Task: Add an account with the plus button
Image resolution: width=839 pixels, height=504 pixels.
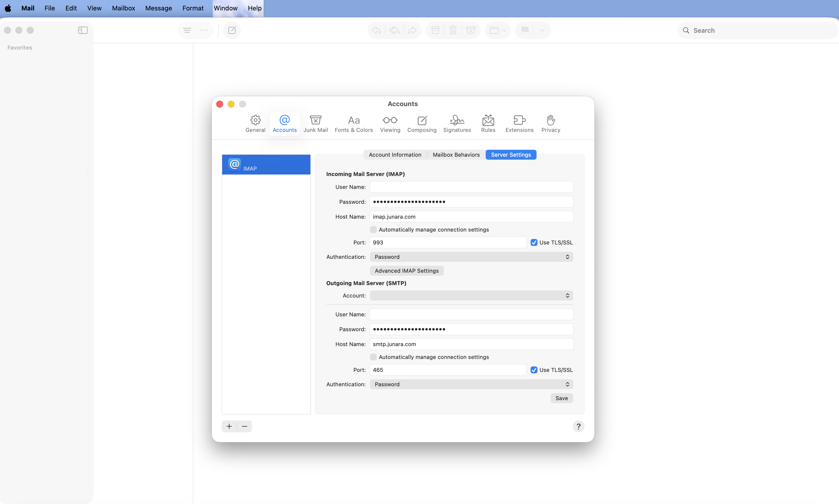Action: (x=229, y=426)
